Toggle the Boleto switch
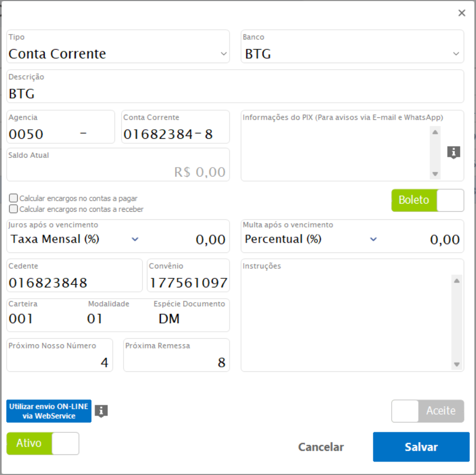The image size is (476, 475). (x=427, y=200)
